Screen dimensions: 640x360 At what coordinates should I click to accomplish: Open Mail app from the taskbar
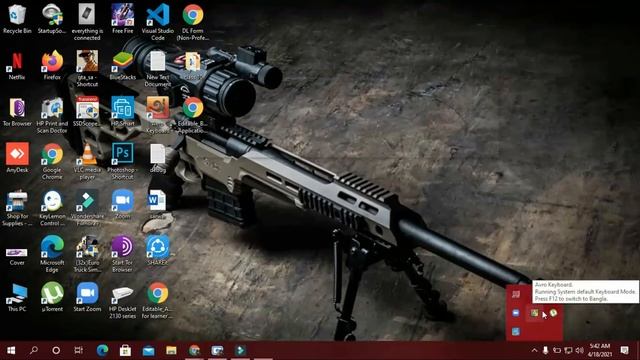(148, 350)
